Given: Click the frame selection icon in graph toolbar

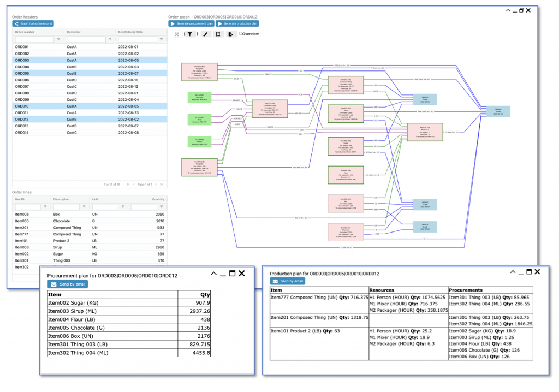Looking at the screenshot, I should click(219, 34).
